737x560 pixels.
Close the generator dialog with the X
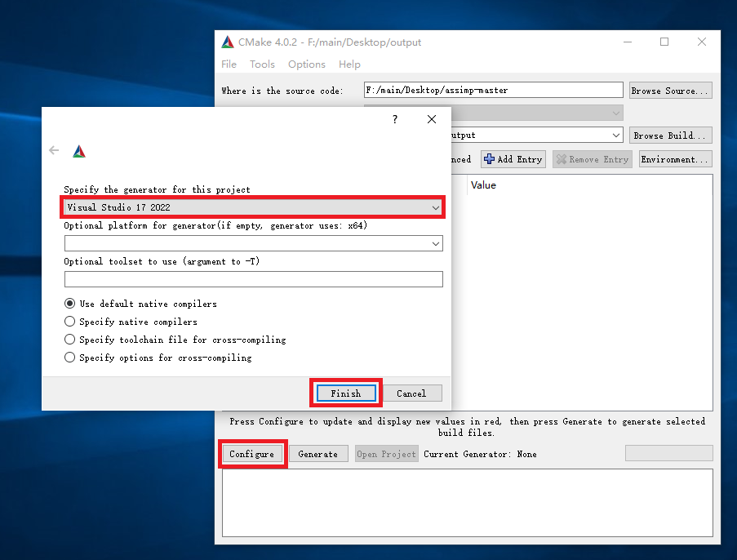click(x=432, y=119)
